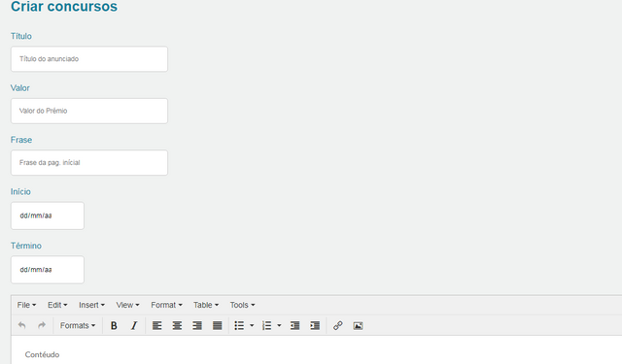Image resolution: width=622 pixels, height=364 pixels.
Task: Open the Tools menu
Action: 242,305
